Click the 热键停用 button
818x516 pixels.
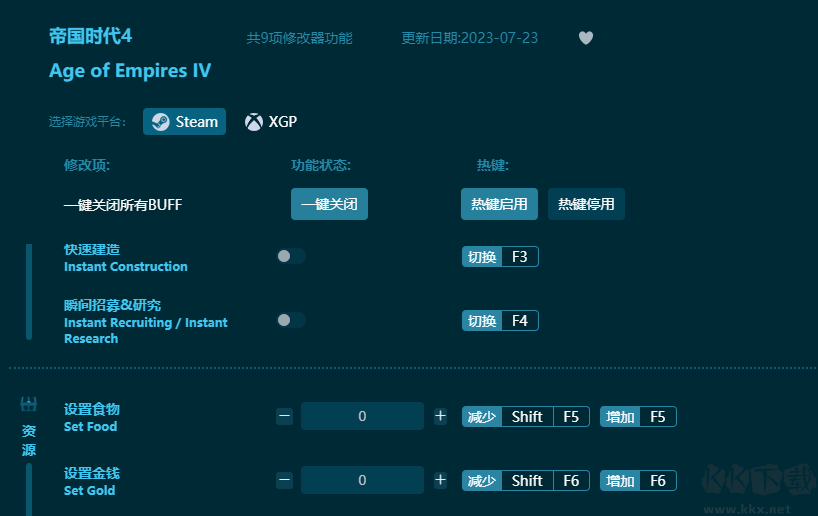[x=586, y=204]
